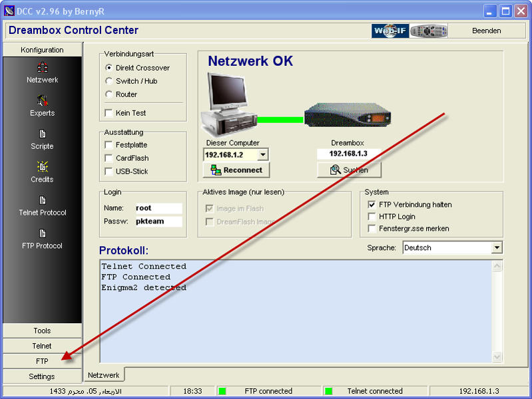Open the remote control icon
532x399 pixels.
[429, 31]
